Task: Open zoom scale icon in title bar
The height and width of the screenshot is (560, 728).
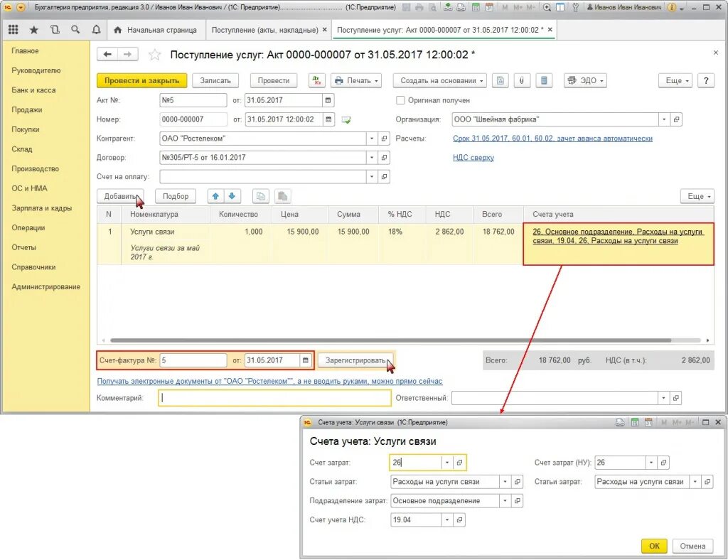Action: tap(547, 7)
